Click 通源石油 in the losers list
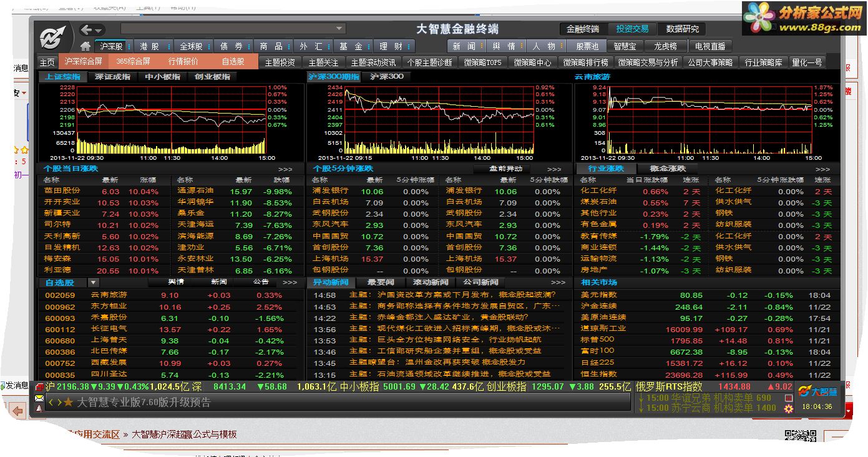Image resolution: width=868 pixels, height=457 pixels. 195,191
